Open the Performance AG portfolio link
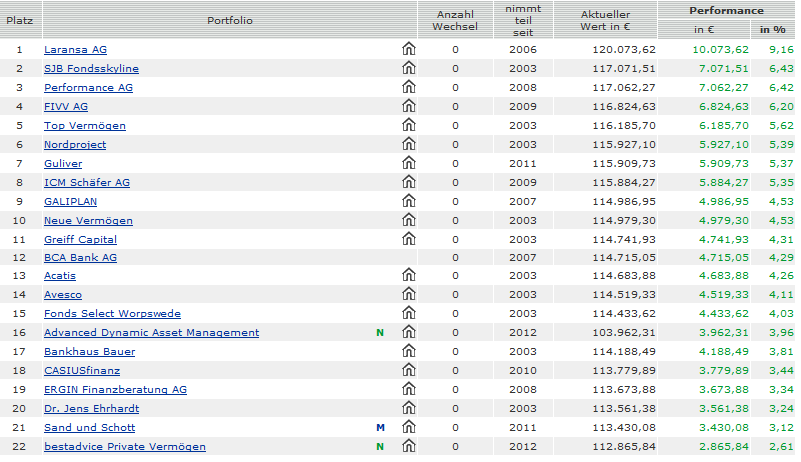Screen dimensions: 801x462 [88, 87]
